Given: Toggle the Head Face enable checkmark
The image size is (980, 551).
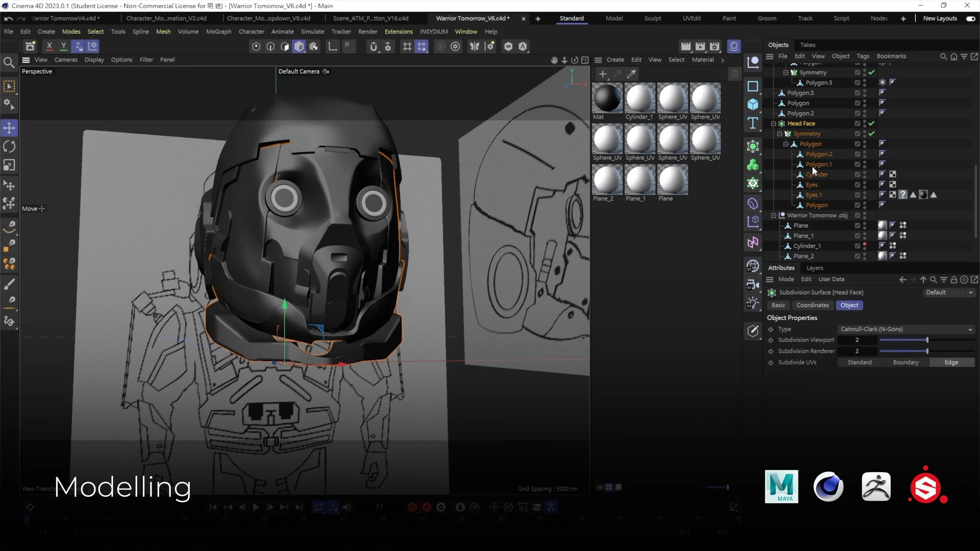Looking at the screenshot, I should [x=871, y=123].
